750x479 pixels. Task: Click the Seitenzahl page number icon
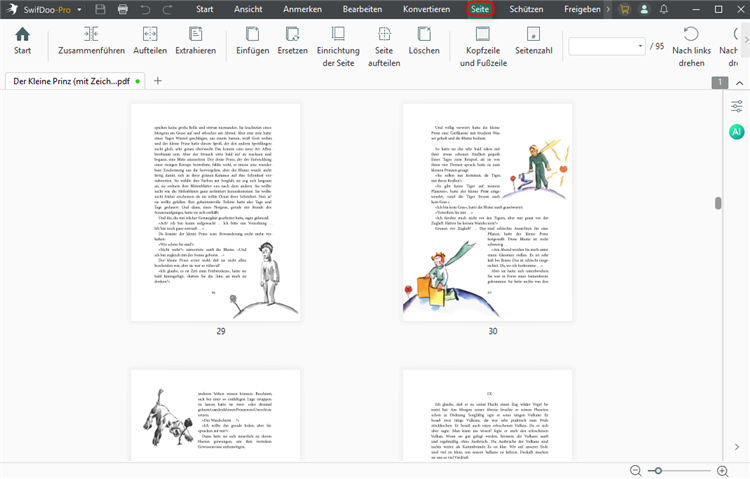(x=534, y=37)
